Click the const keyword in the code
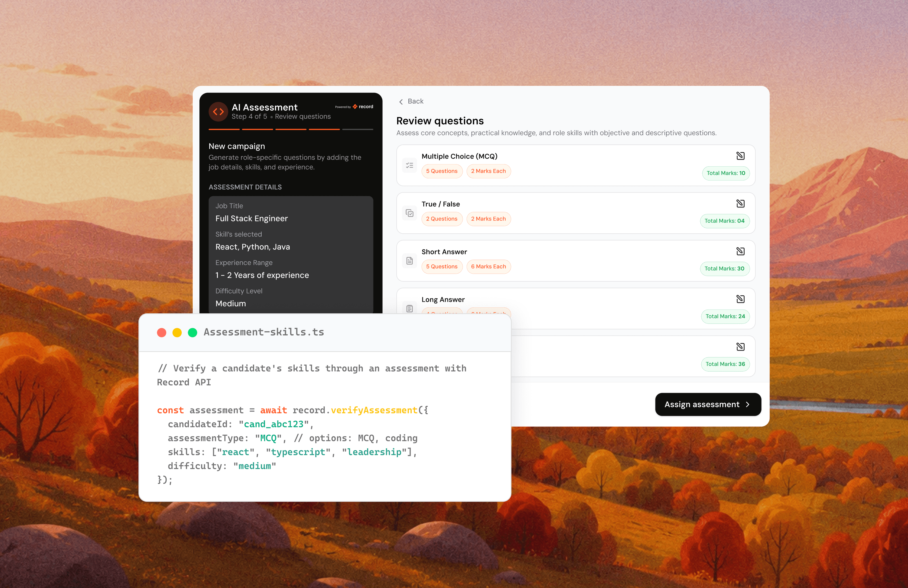The image size is (908, 588). [x=171, y=410]
